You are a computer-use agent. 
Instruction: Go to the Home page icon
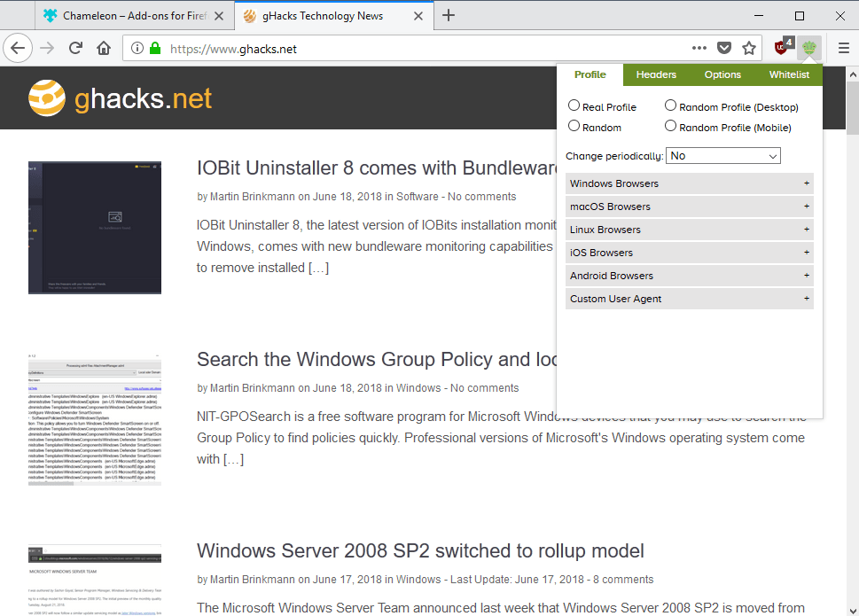tap(104, 48)
